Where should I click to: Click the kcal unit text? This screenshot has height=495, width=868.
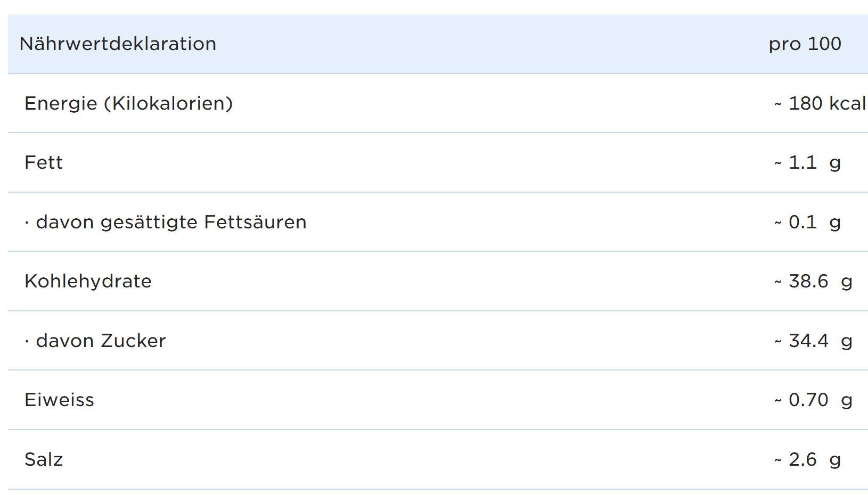847,103
